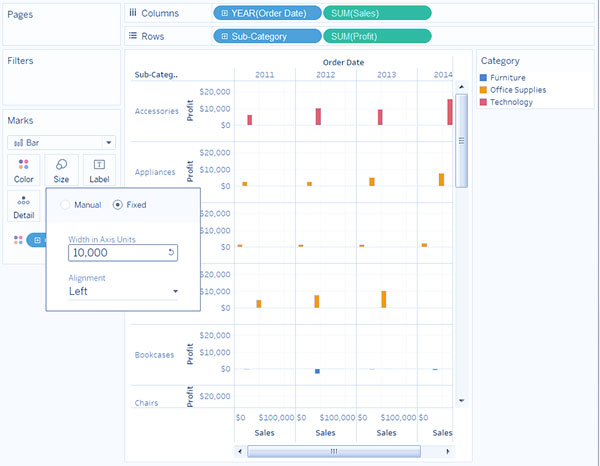Expand the Sub-Category pill plus icon
The height and width of the screenshot is (466, 600).
click(x=225, y=36)
